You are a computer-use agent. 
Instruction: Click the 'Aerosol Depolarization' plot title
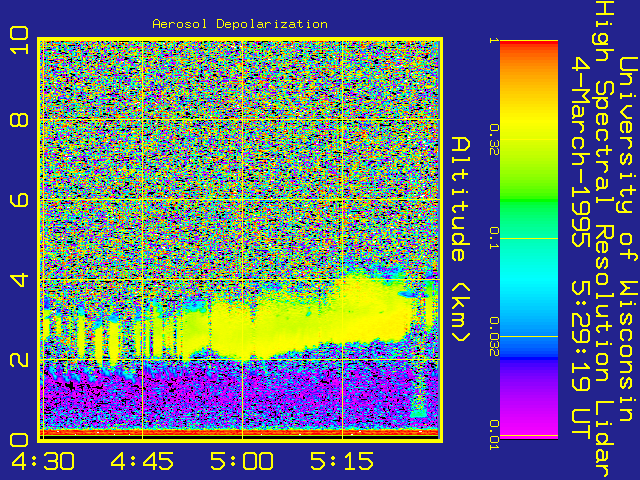click(x=240, y=24)
